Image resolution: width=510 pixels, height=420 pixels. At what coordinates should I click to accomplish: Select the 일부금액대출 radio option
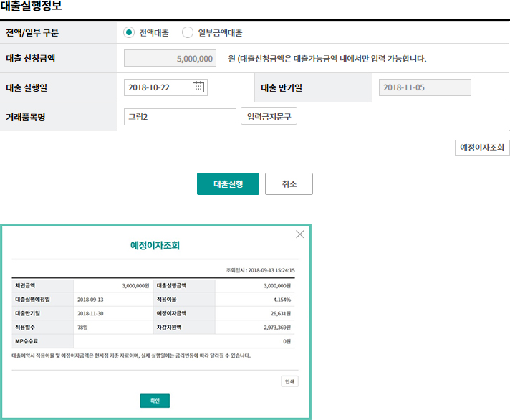[188, 32]
